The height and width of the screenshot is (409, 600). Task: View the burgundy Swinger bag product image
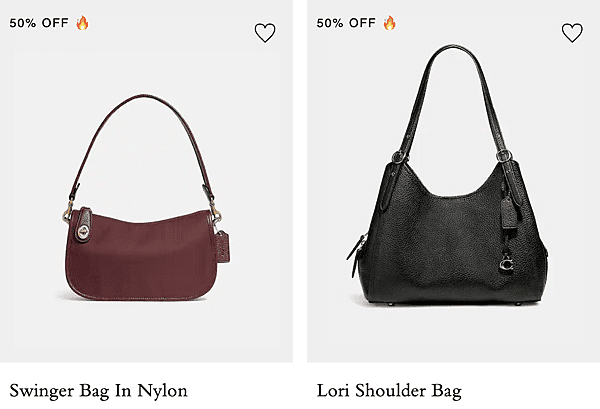click(147, 197)
